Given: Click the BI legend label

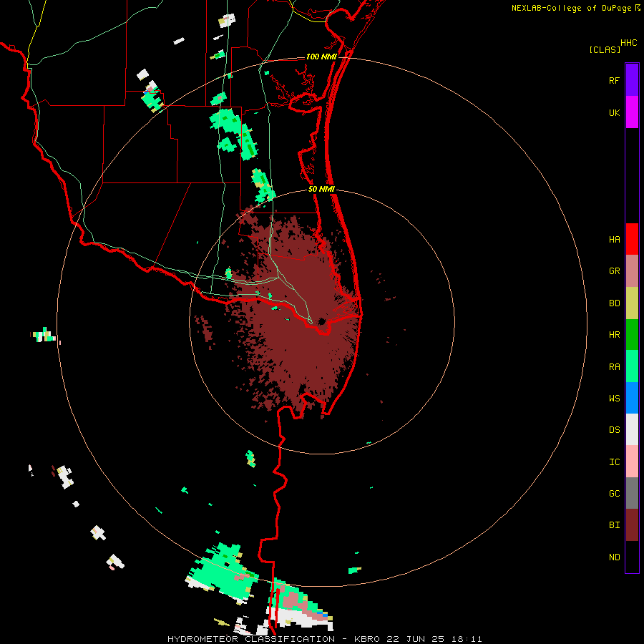Looking at the screenshot, I should click(x=614, y=525).
